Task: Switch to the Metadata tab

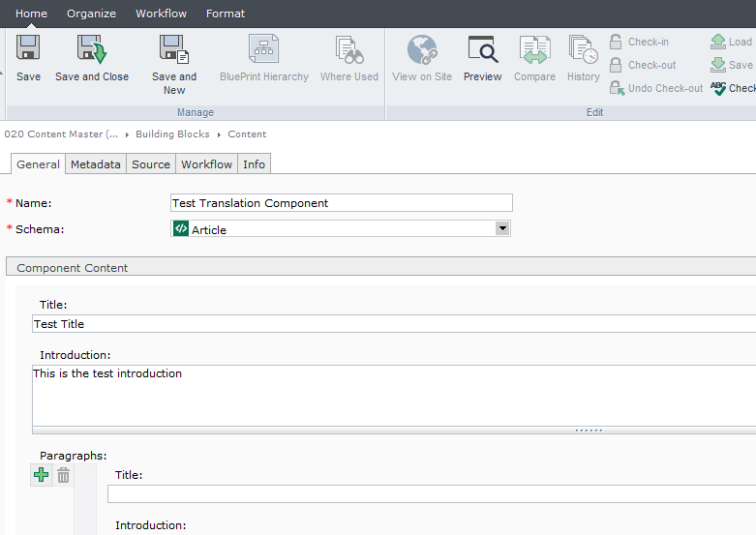Action: (x=96, y=164)
